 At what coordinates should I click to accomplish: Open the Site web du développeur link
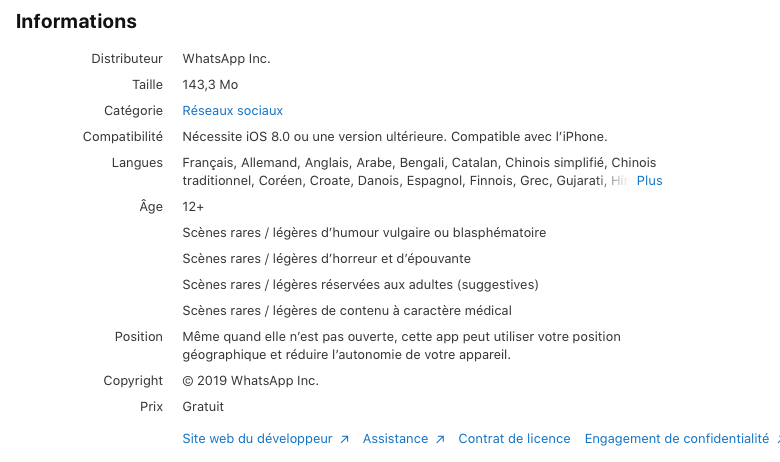point(257,439)
